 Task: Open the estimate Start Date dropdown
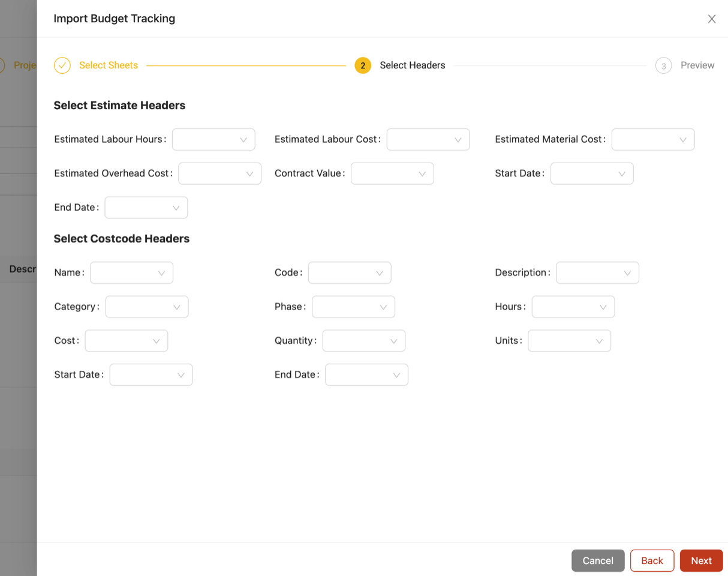(592, 173)
